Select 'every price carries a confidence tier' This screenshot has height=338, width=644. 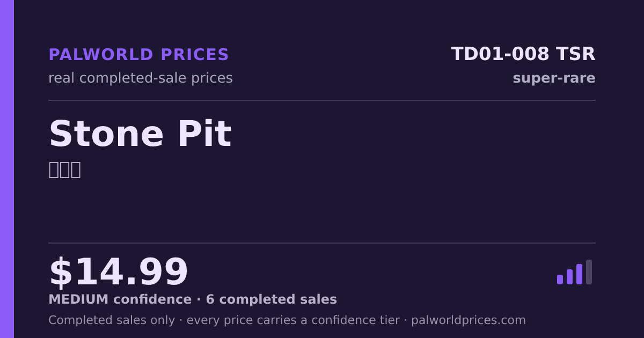pos(293,320)
